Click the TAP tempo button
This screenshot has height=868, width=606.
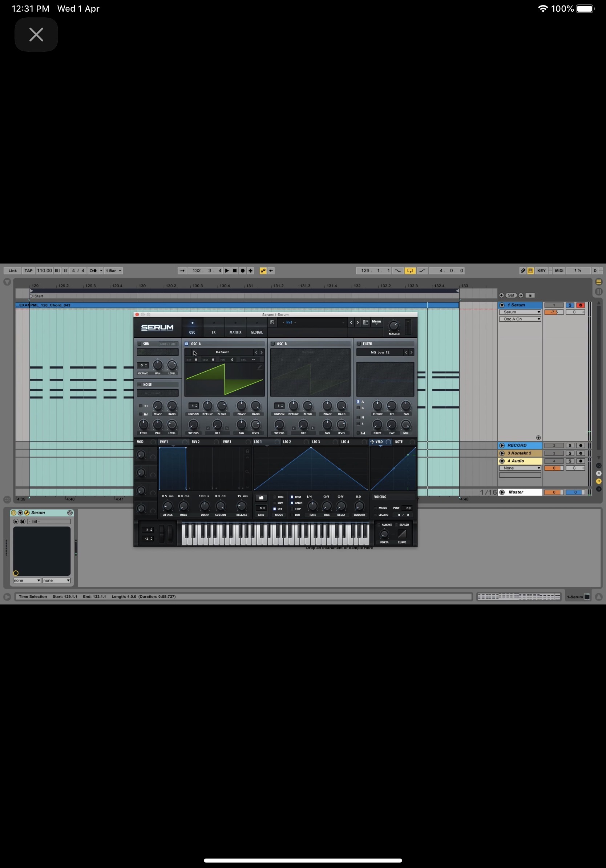pos(28,271)
